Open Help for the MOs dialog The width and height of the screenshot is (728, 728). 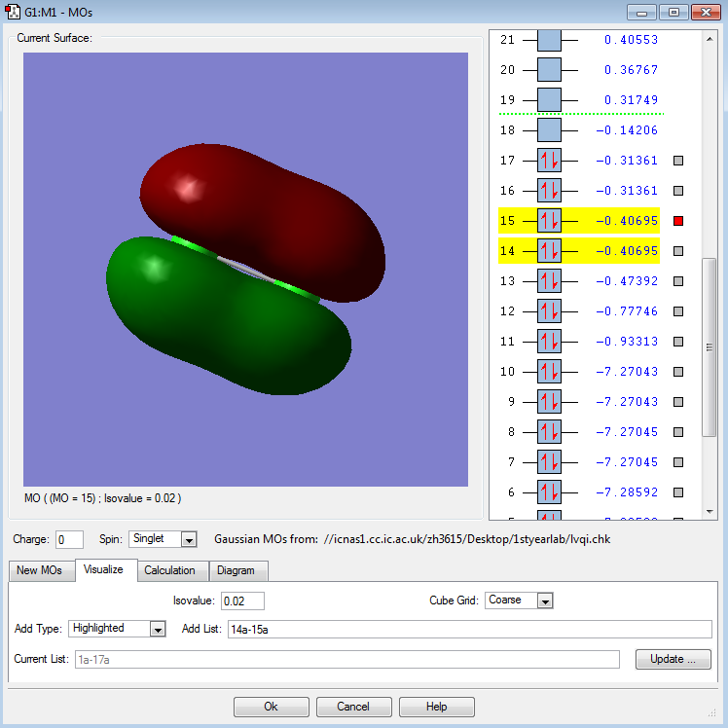click(436, 707)
